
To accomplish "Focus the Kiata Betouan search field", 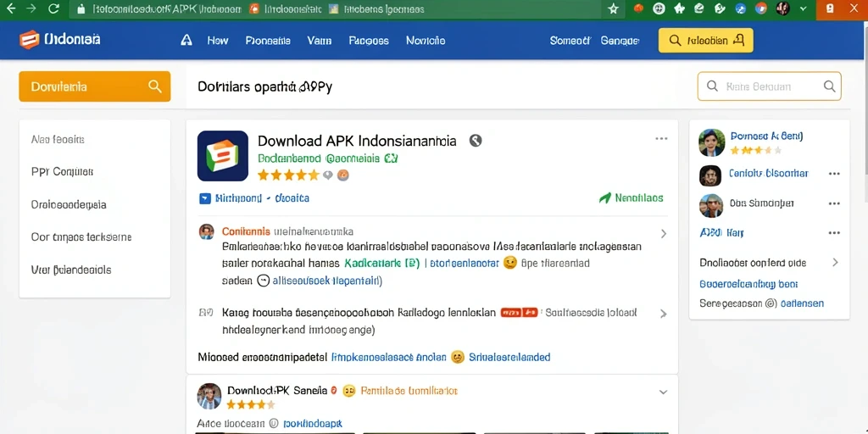I will 770,86.
